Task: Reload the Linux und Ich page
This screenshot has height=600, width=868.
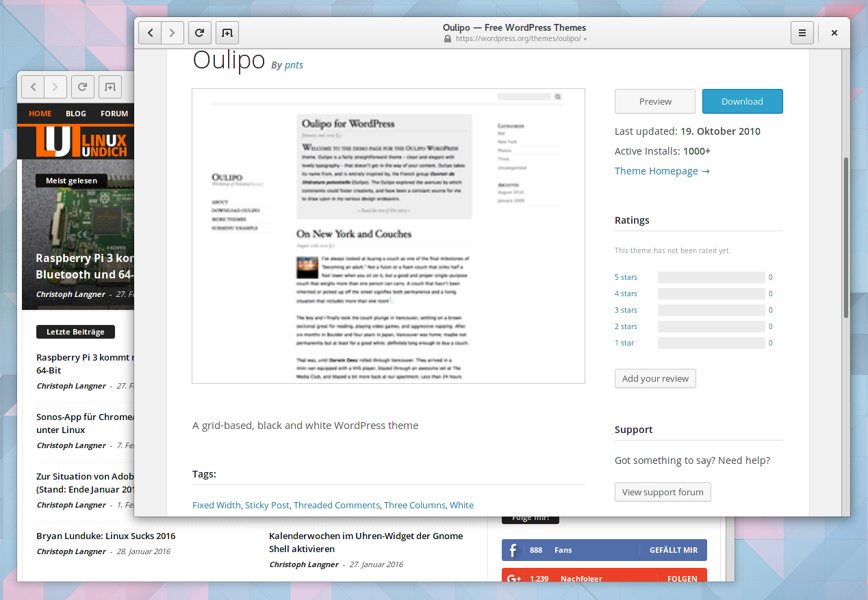Action: coord(82,87)
